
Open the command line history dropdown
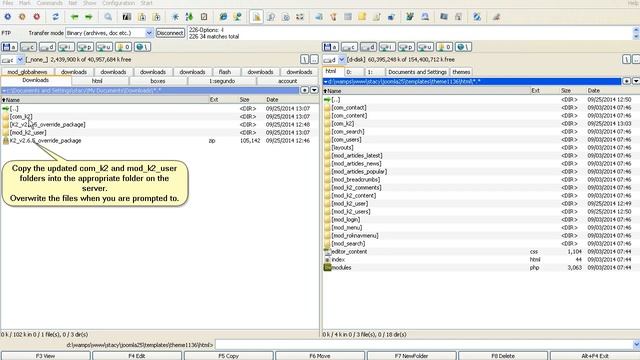(x=636, y=345)
